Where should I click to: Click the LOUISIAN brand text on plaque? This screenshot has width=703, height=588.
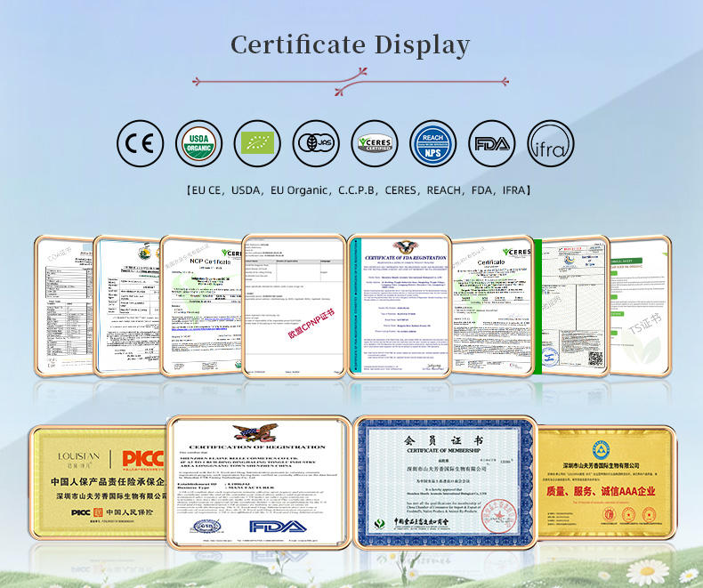click(x=78, y=456)
